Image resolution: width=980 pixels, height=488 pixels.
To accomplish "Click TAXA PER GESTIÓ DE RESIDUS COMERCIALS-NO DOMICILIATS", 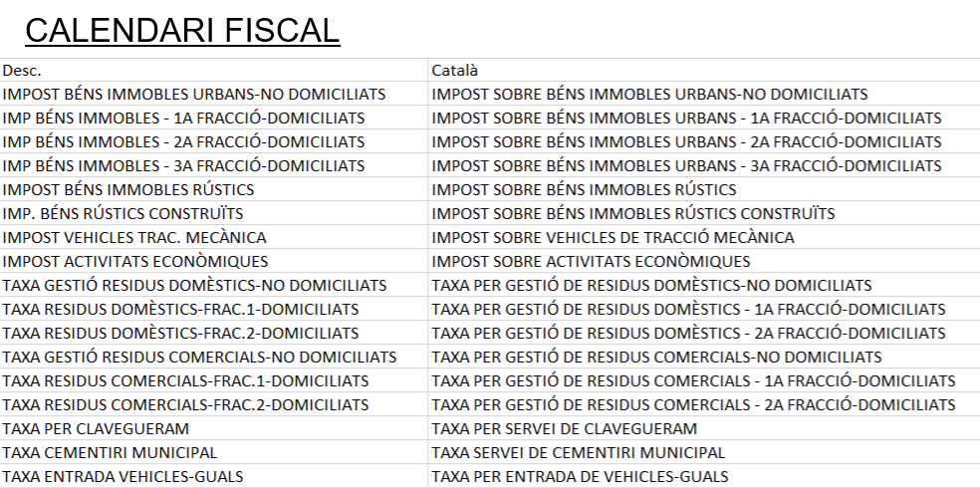I will pyautogui.click(x=656, y=358).
